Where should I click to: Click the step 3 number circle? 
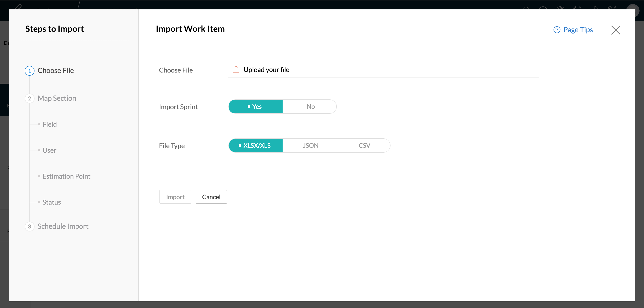tap(30, 226)
